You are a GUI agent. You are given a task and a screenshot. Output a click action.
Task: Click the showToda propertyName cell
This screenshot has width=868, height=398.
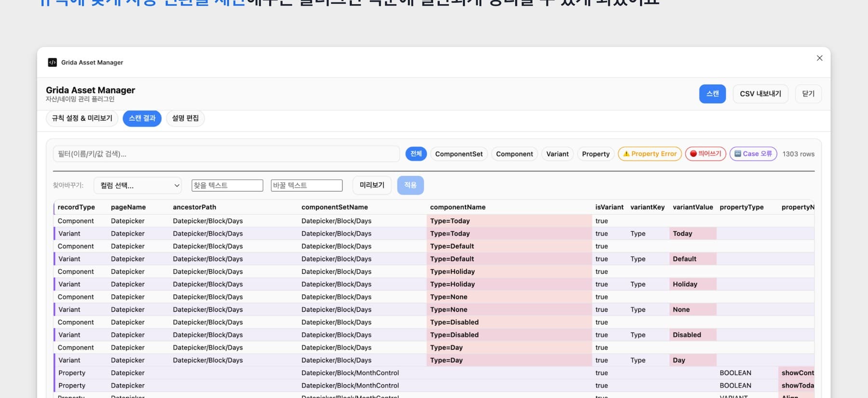click(797, 385)
